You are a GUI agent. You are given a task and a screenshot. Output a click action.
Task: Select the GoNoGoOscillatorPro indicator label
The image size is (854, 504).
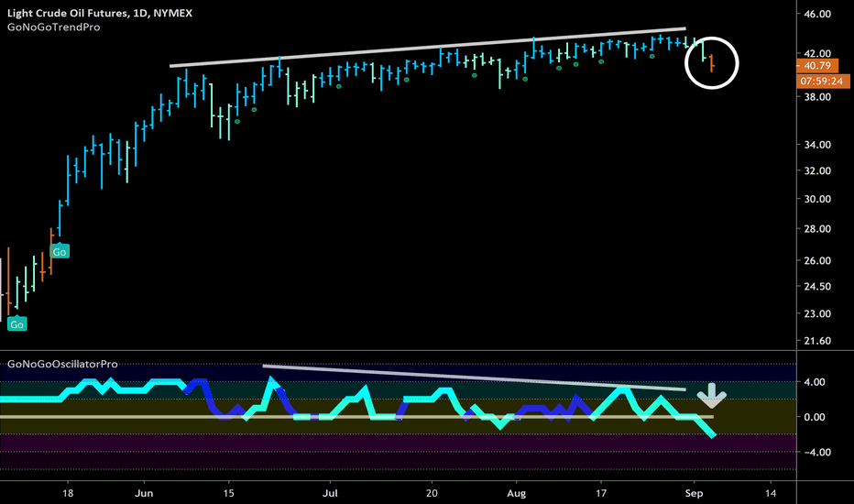point(62,364)
